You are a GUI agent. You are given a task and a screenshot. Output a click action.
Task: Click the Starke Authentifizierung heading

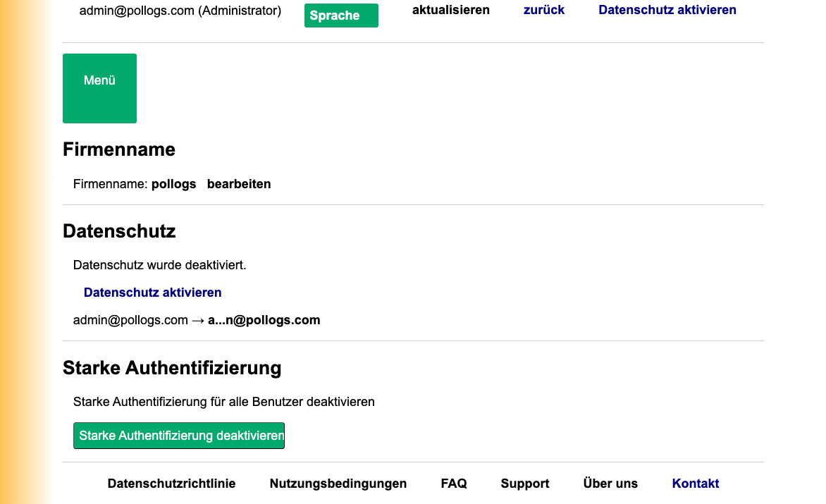pos(172,368)
